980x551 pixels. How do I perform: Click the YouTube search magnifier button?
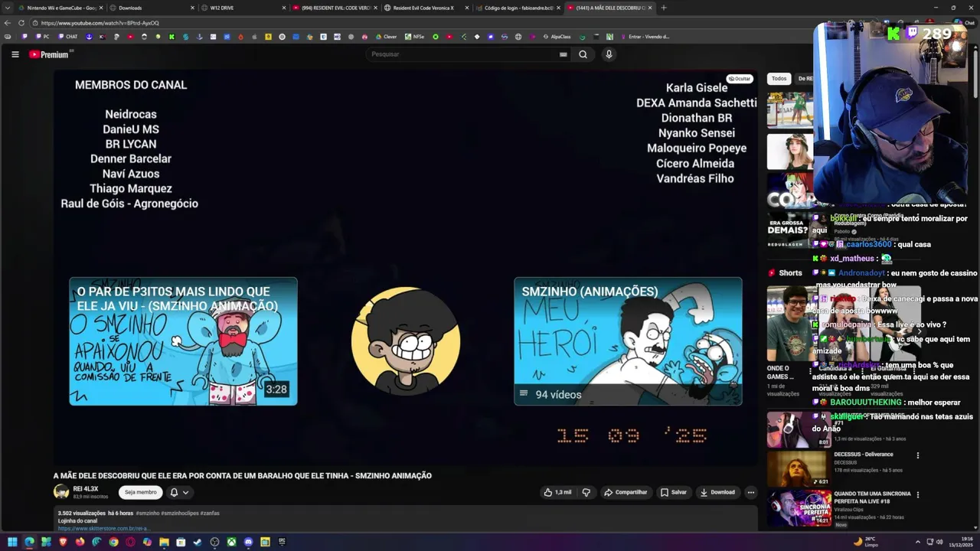point(583,54)
